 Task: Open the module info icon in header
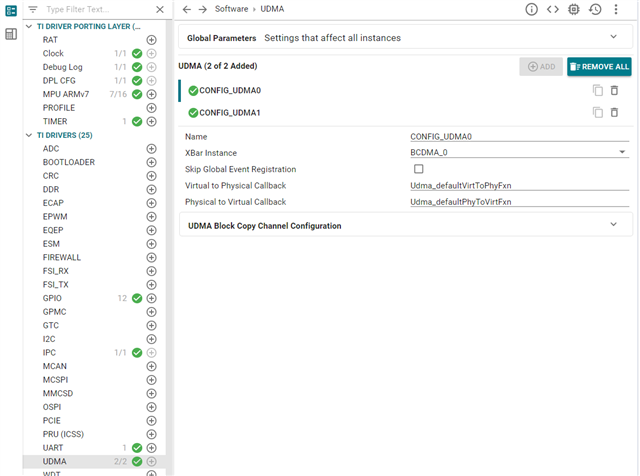point(532,9)
